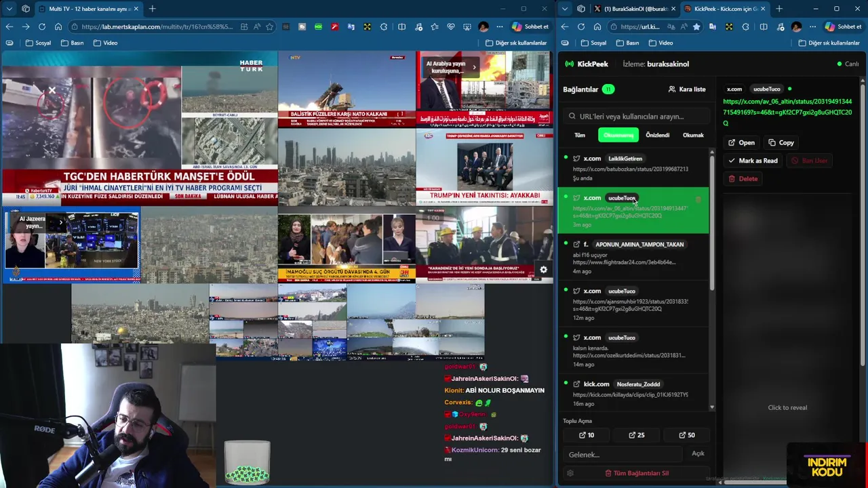Bulk open 10 links
The height and width of the screenshot is (488, 868).
(x=587, y=435)
